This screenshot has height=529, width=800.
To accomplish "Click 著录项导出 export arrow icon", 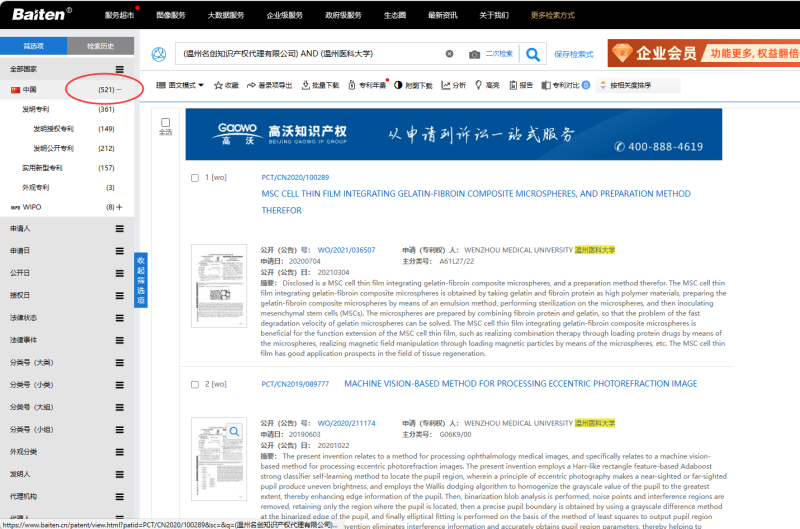I will pos(251,85).
